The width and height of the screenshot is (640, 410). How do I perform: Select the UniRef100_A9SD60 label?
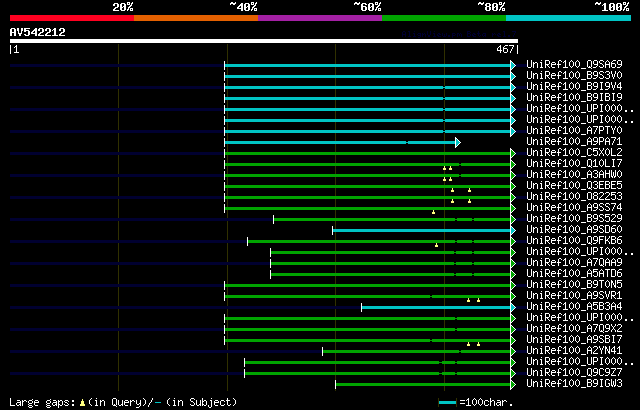click(574, 230)
